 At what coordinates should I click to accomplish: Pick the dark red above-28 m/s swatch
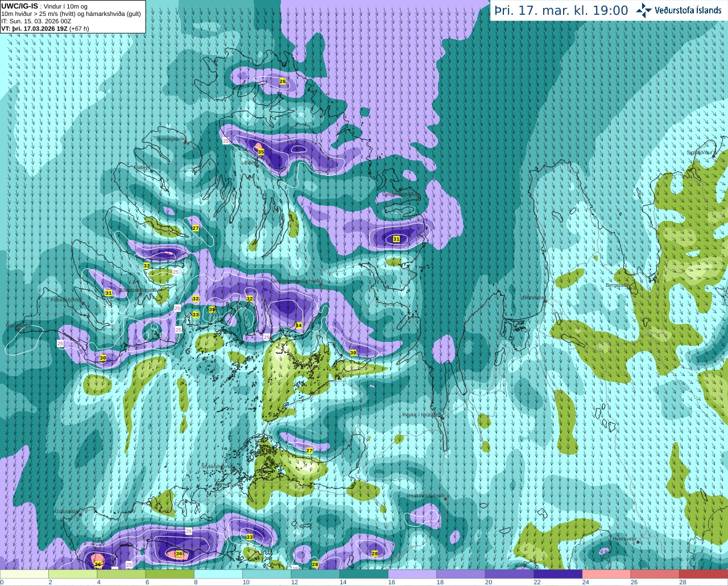(x=704, y=574)
